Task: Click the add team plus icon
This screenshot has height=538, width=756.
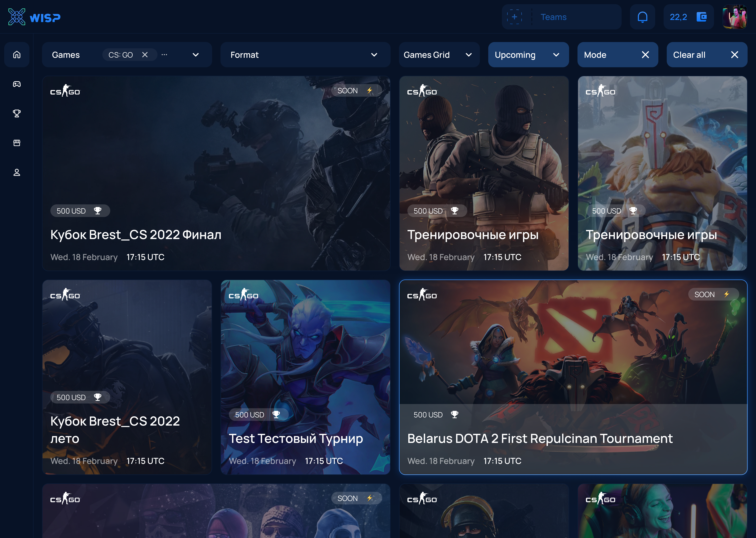Action: click(x=514, y=17)
